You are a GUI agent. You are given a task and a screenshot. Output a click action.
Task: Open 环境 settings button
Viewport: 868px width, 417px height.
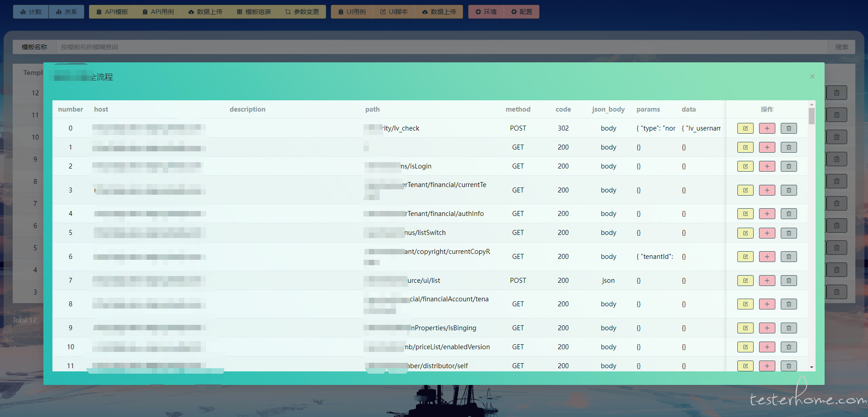click(x=486, y=12)
